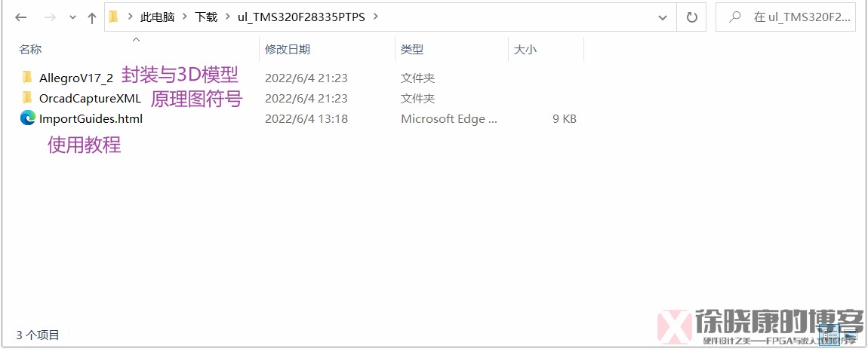
Task: Open the recent locations dropdown arrow
Action: (x=72, y=17)
